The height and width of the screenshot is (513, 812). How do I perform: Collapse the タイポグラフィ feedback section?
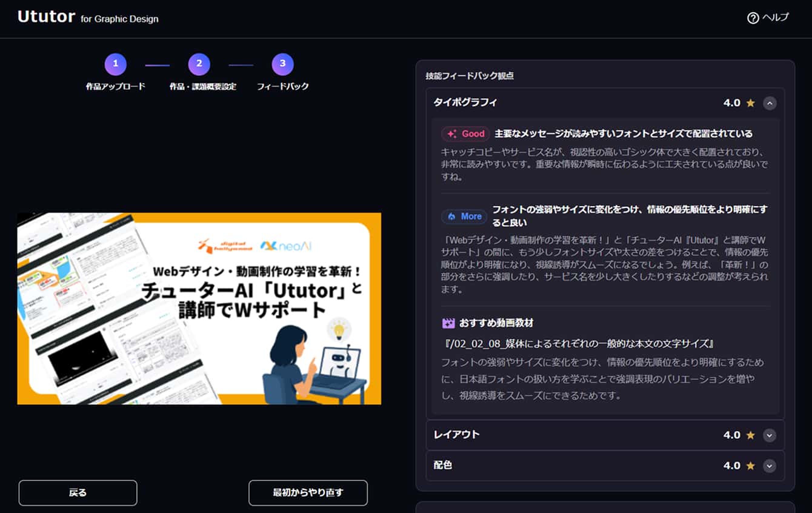770,103
